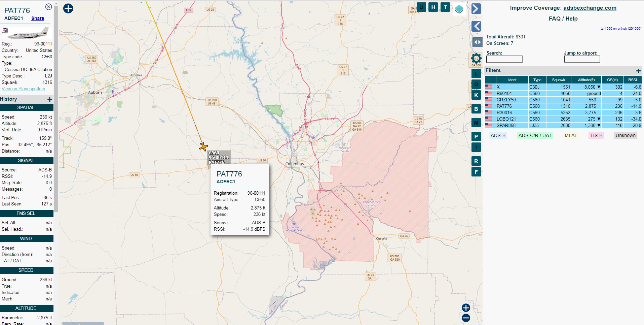This screenshot has height=325, width=644.
Task: Sort table by GS(kt) column
Action: [x=612, y=80]
